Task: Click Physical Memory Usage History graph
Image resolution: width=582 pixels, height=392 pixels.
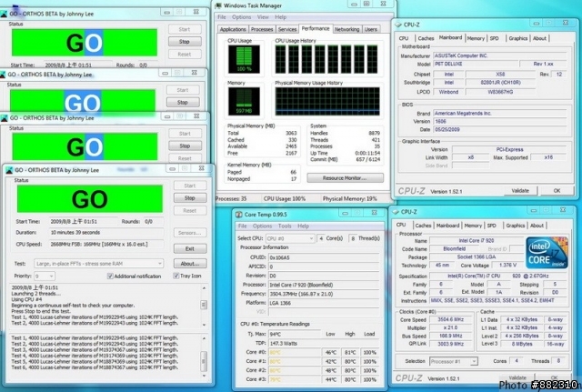Action: [x=327, y=101]
